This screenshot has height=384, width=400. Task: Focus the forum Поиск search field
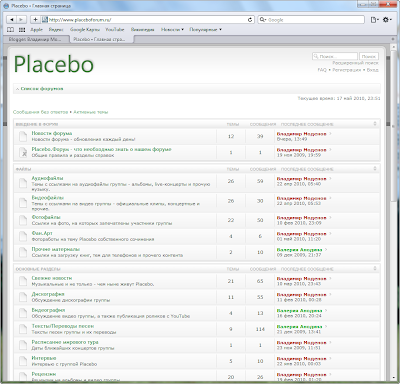(x=335, y=57)
